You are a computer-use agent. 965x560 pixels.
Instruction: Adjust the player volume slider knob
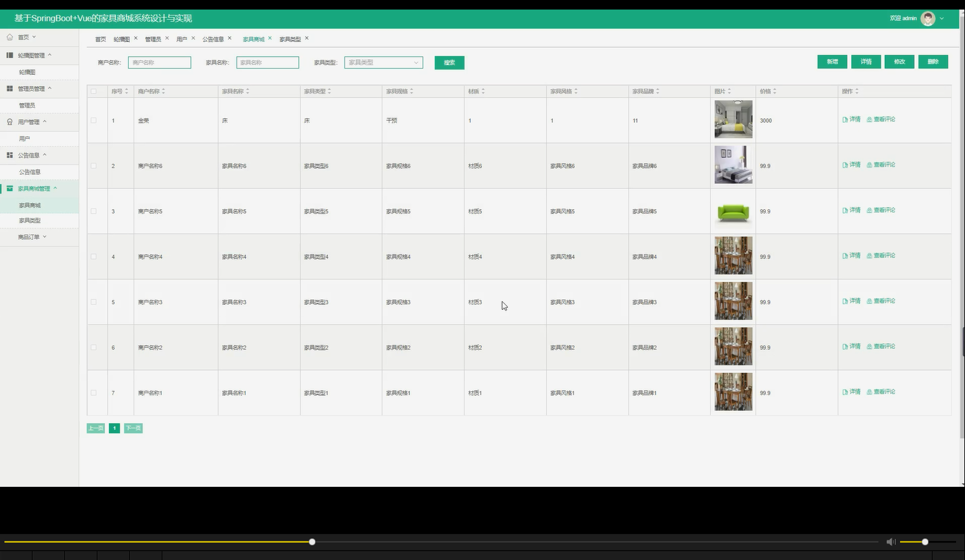click(925, 542)
